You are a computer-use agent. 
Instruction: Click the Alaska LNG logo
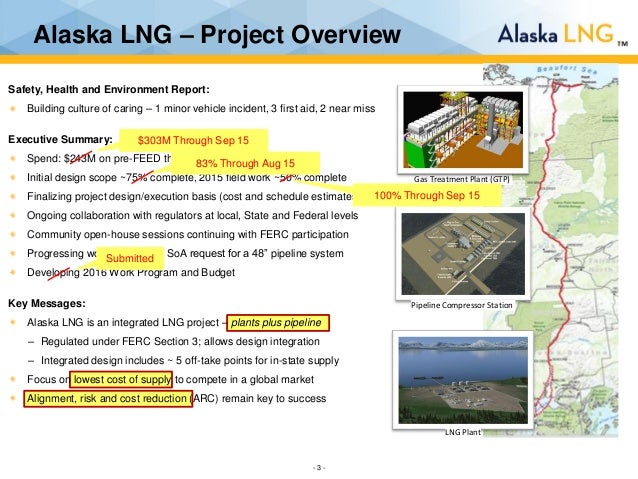[562, 34]
